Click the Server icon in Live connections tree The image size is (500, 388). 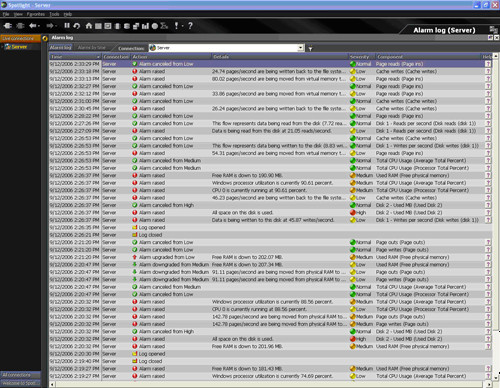(x=8, y=47)
